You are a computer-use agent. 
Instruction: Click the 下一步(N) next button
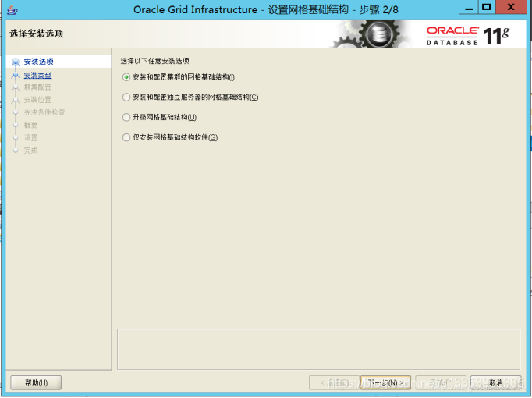385,382
